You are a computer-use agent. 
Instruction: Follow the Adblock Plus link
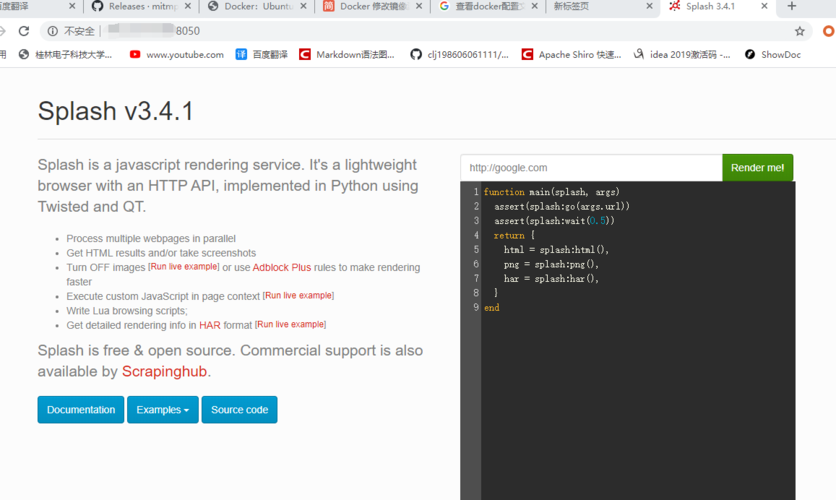[x=282, y=268]
